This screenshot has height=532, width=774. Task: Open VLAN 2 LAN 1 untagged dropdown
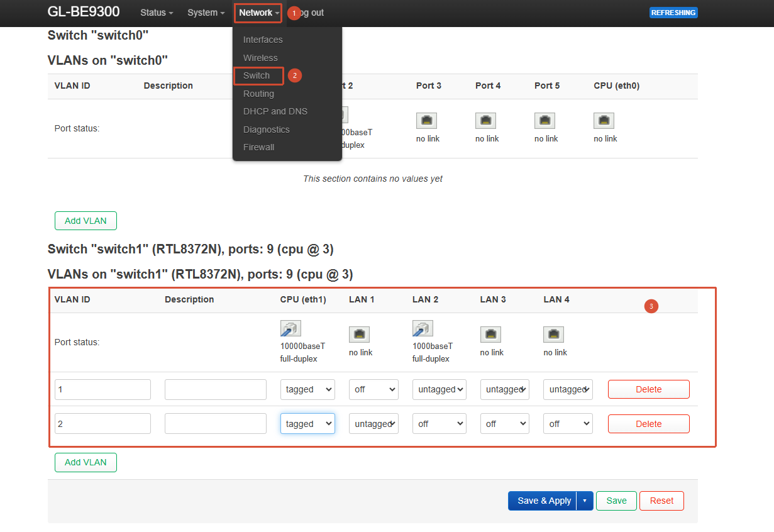pyautogui.click(x=373, y=424)
